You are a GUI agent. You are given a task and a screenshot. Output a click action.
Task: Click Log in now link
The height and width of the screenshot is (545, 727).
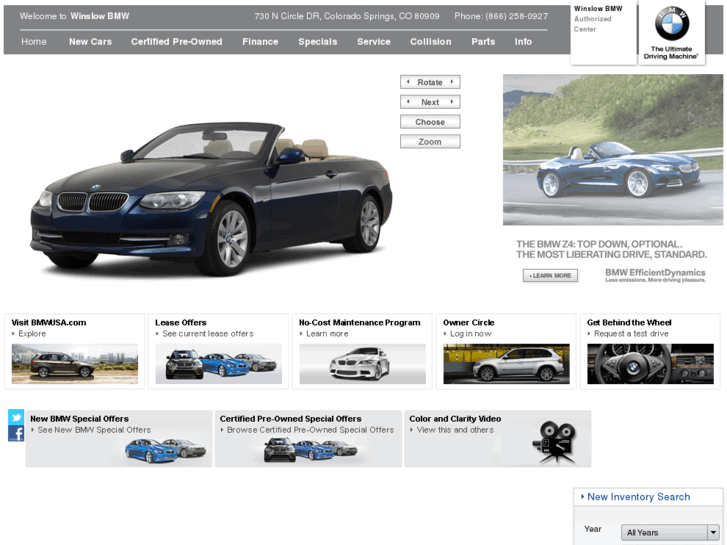471,333
